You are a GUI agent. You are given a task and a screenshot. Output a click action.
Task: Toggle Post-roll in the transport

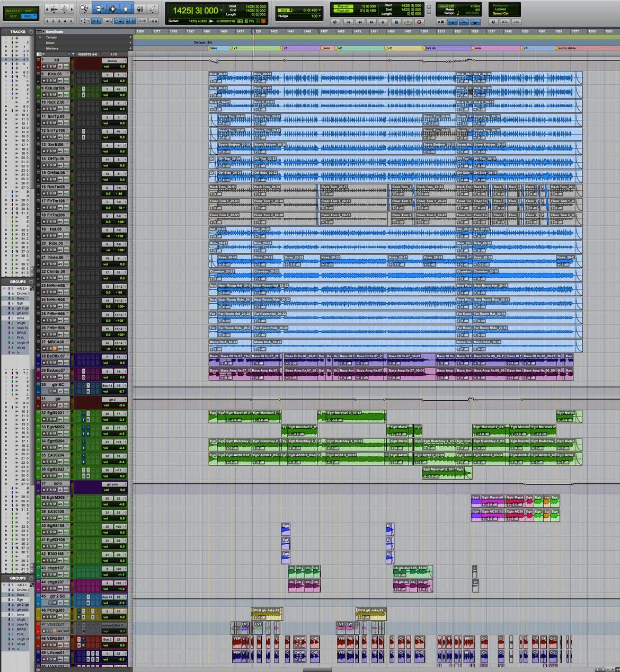pyautogui.click(x=343, y=11)
